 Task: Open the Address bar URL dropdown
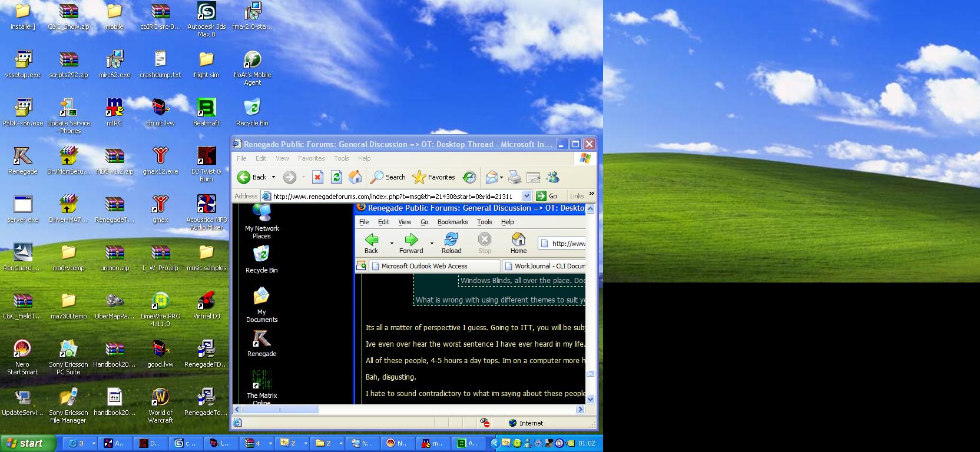(x=527, y=196)
